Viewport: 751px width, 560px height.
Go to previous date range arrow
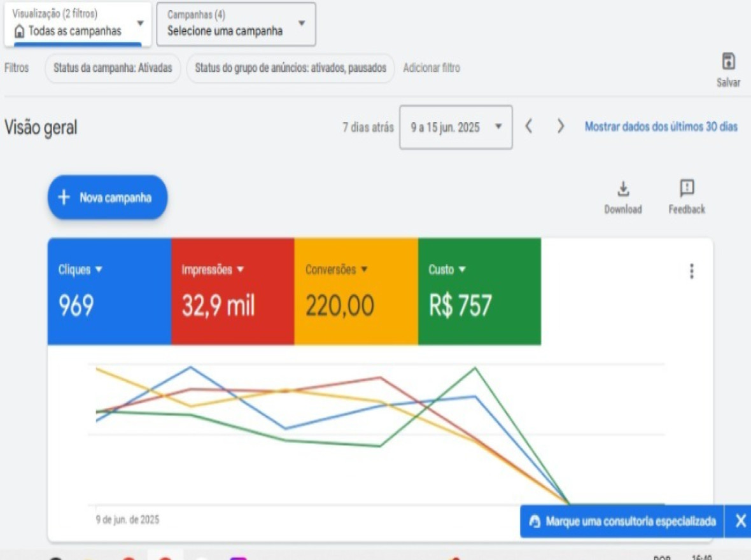pos(528,127)
